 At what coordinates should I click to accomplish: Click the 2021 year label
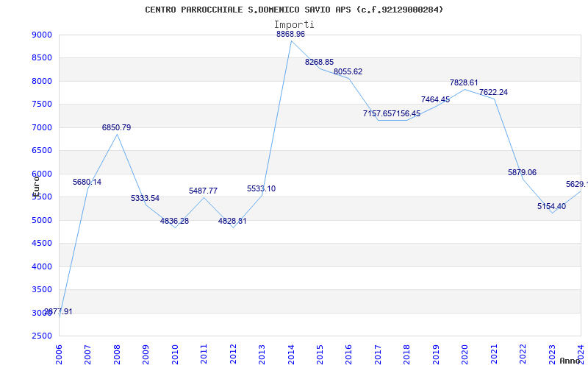coord(494,355)
